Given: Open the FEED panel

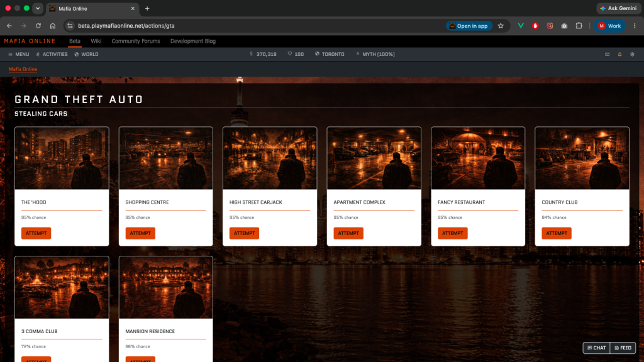Looking at the screenshot, I should [623, 348].
